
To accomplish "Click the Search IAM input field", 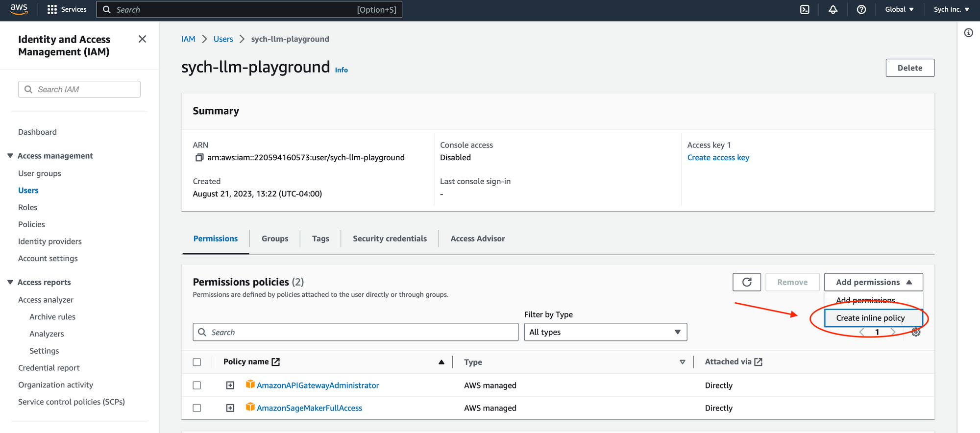I will (79, 89).
